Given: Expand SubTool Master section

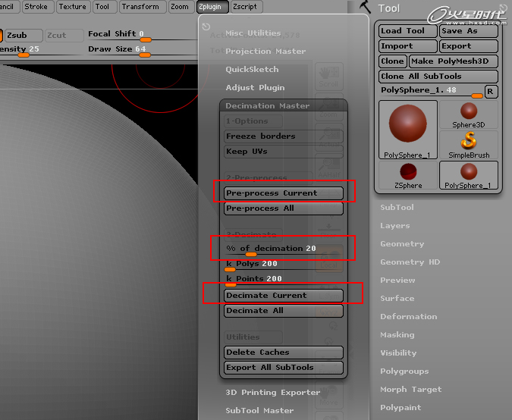Looking at the screenshot, I should 259,411.
